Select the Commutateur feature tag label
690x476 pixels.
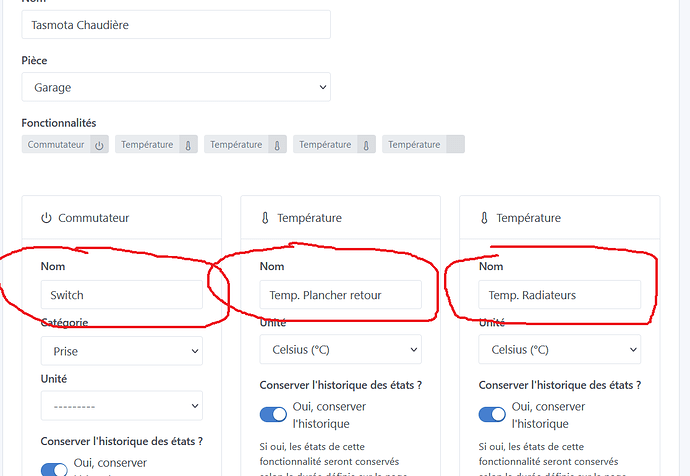point(56,145)
